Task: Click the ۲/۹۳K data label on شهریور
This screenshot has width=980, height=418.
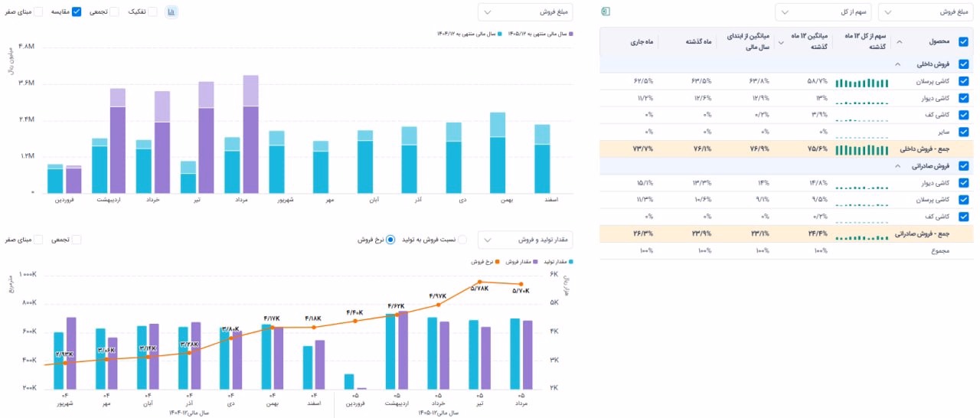Action: 65,354
